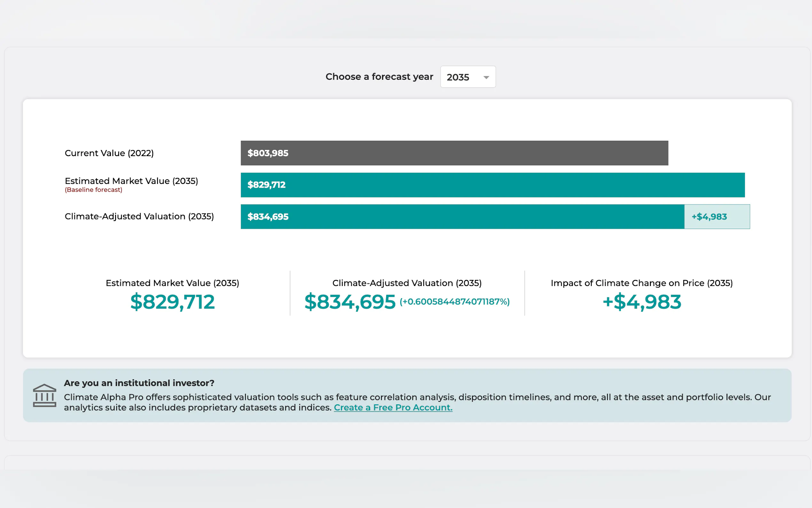
Task: Click the Current Value (2022) label
Action: [109, 153]
